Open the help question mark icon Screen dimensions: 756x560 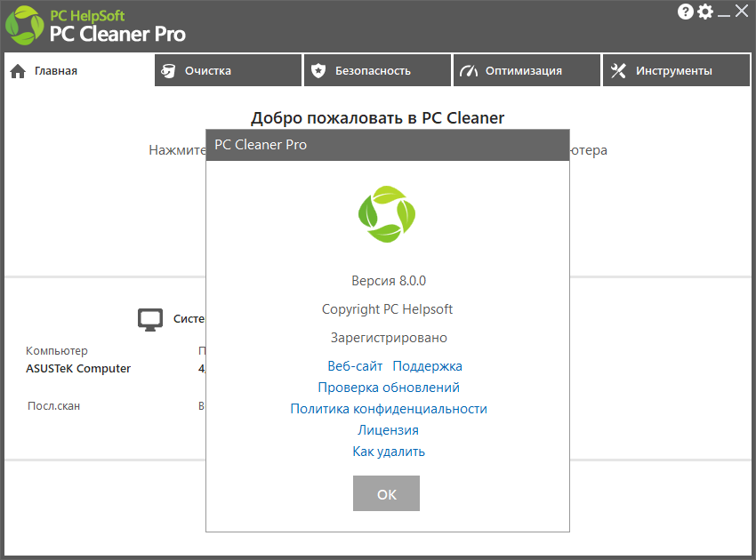pos(685,12)
